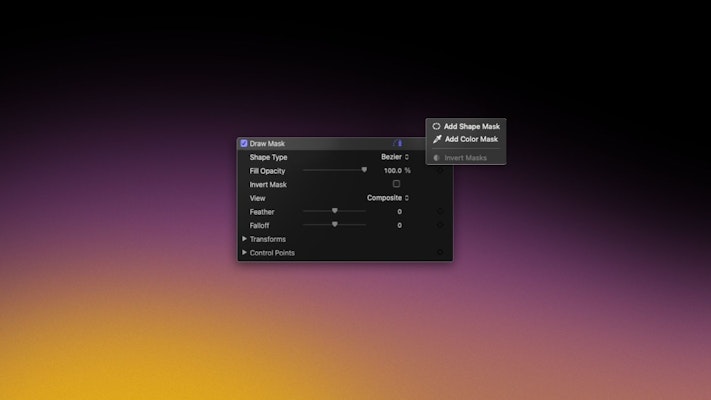Expand the Transforms section

click(244, 239)
